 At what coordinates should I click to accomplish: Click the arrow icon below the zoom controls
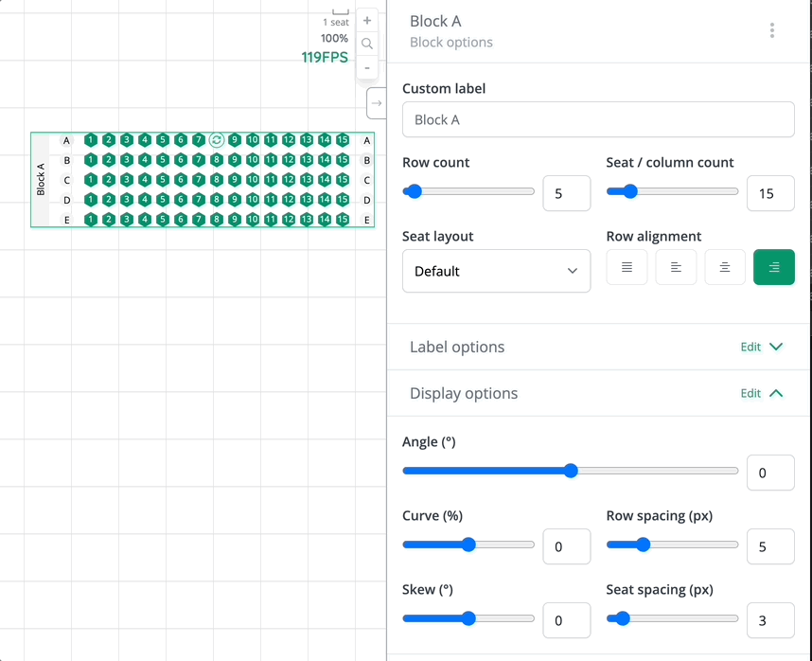[x=376, y=102]
